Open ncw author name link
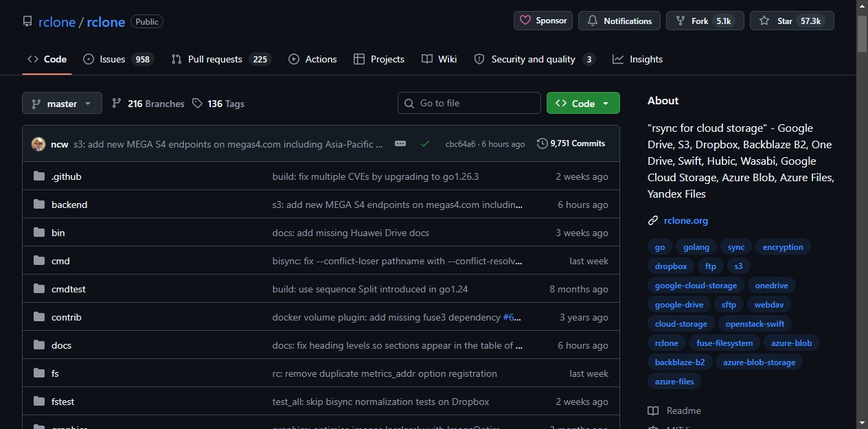Viewport: 868px width, 429px height. tap(60, 144)
